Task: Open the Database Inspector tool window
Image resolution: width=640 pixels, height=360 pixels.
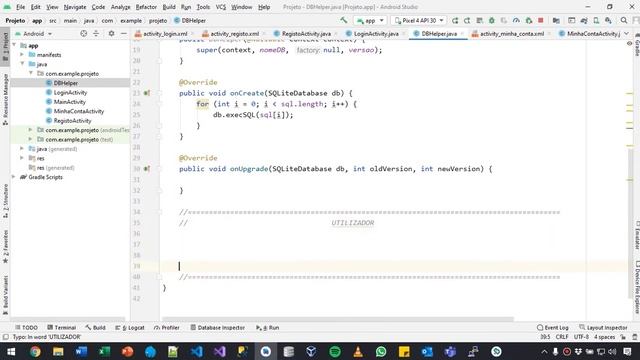Action: click(x=218, y=327)
